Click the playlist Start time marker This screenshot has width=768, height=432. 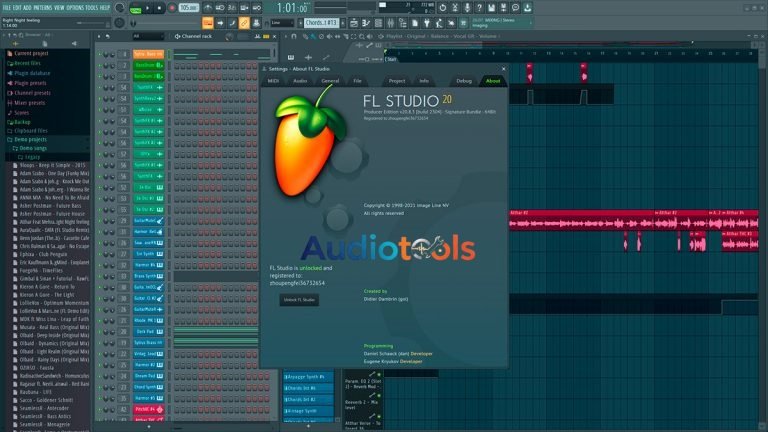point(391,59)
